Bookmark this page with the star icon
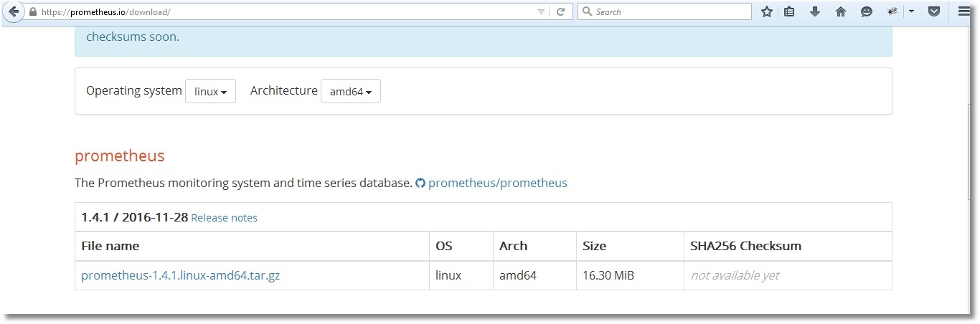980x324 pixels. click(x=767, y=12)
